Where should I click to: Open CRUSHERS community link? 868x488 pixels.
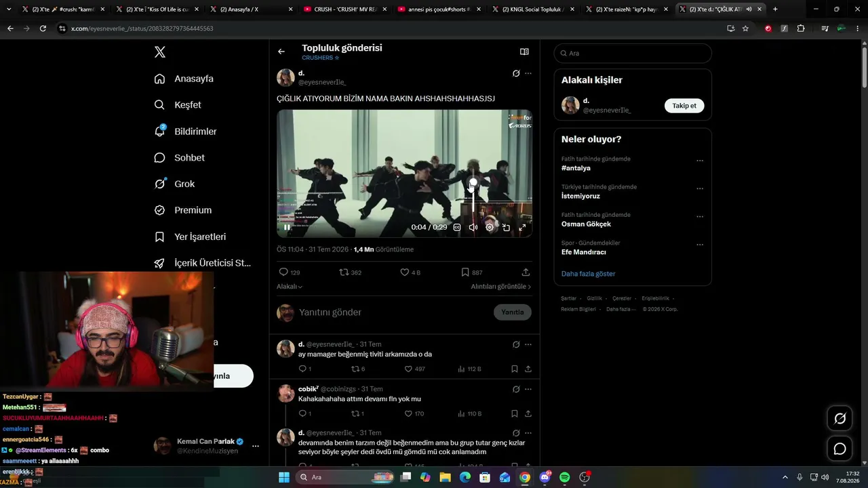pos(320,58)
